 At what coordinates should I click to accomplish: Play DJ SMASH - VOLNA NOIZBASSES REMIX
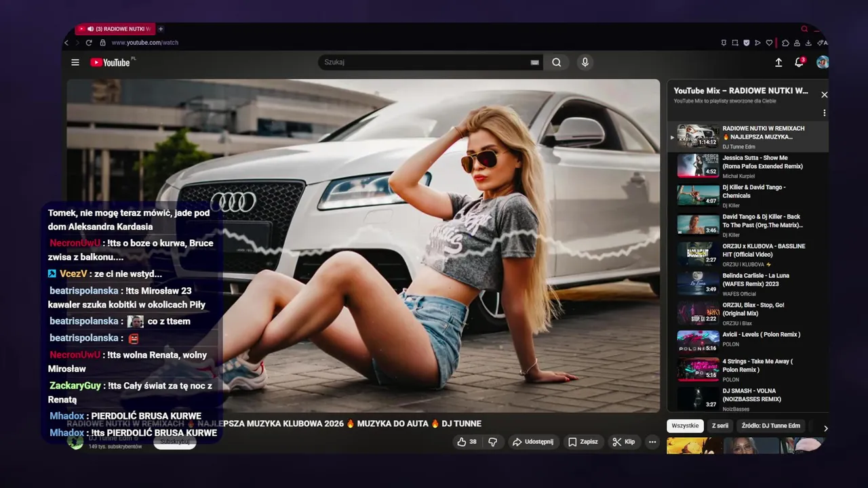(748, 399)
